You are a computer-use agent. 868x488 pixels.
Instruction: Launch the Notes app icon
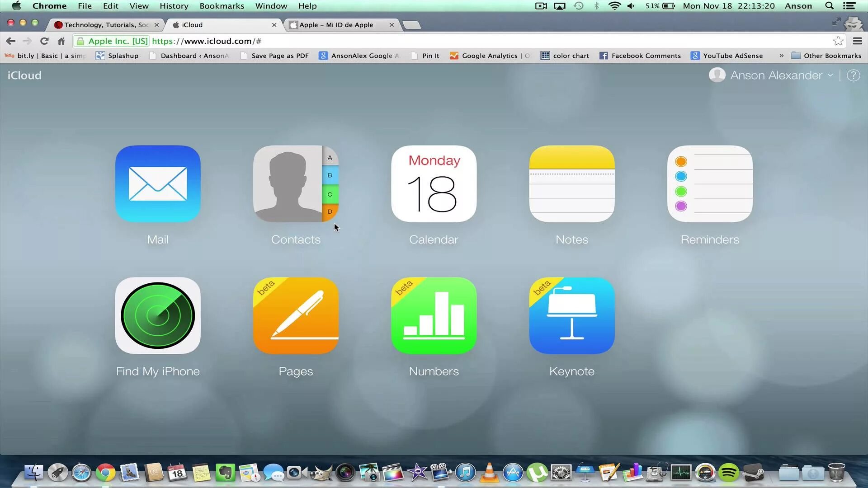(x=572, y=183)
